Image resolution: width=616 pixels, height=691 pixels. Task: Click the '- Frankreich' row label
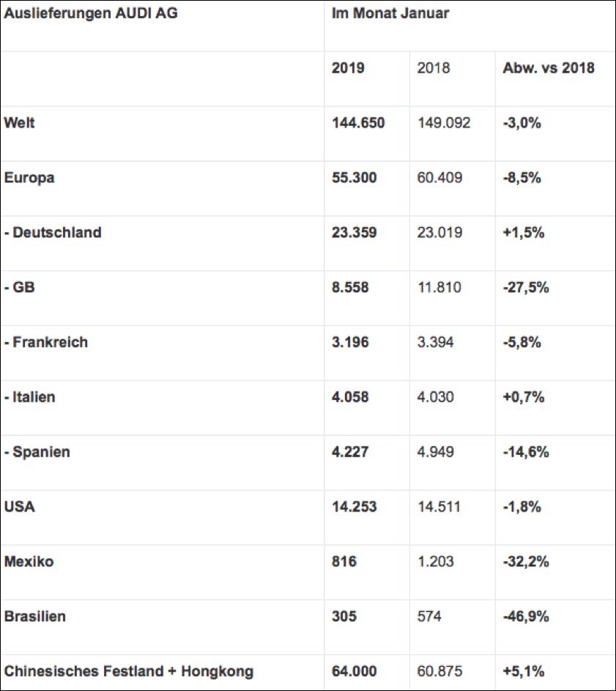click(x=46, y=342)
